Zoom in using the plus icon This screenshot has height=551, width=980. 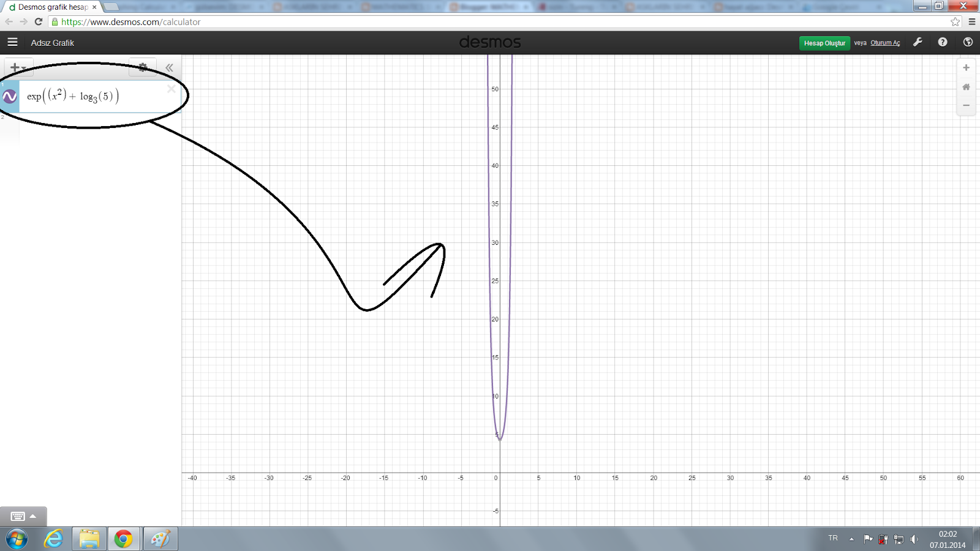[x=965, y=67]
